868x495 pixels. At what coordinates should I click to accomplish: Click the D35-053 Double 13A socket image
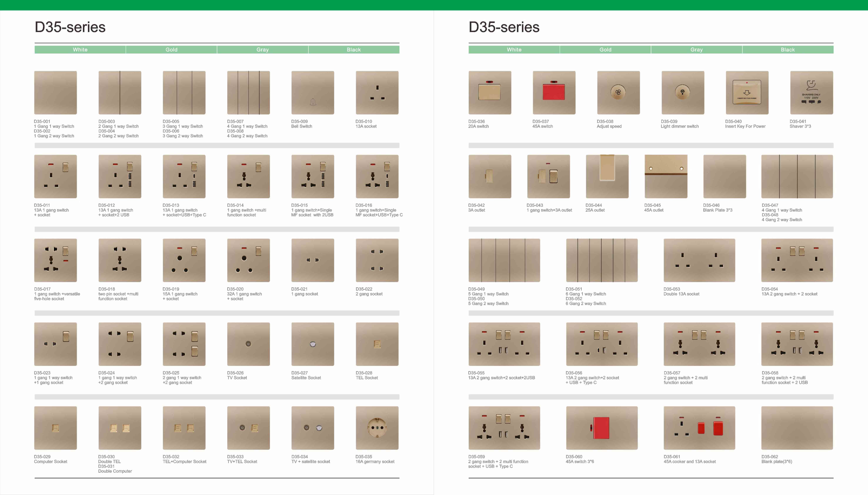(x=699, y=260)
